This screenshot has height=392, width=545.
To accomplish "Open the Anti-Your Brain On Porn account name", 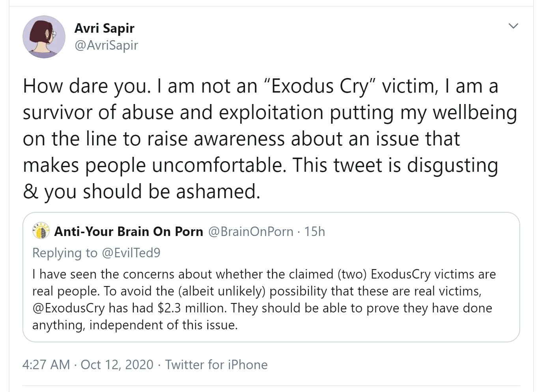I will 129,231.
